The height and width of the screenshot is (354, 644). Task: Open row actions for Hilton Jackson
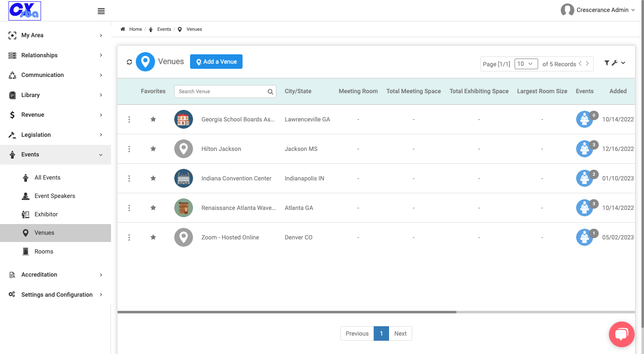click(129, 149)
